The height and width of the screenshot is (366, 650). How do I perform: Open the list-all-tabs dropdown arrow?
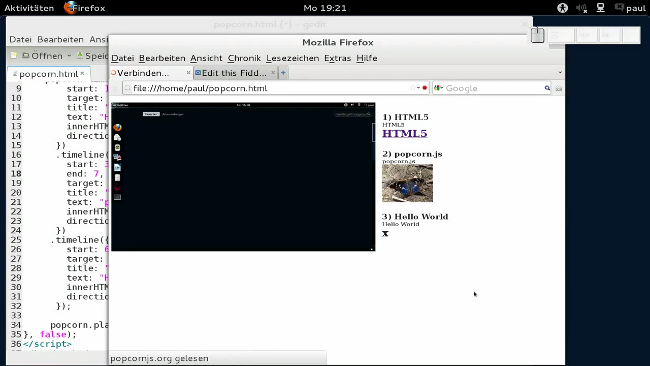click(560, 73)
